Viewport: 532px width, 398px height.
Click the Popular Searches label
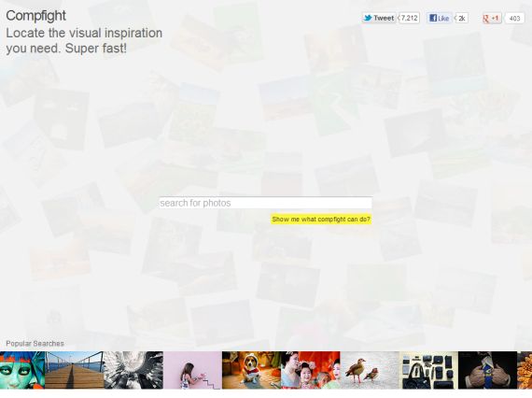(x=35, y=344)
